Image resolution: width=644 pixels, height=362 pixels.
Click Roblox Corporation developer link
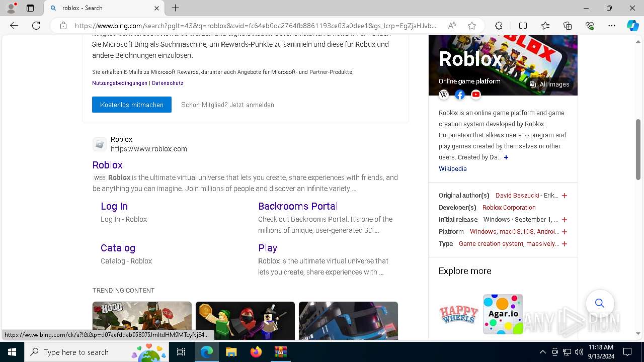pyautogui.click(x=509, y=208)
